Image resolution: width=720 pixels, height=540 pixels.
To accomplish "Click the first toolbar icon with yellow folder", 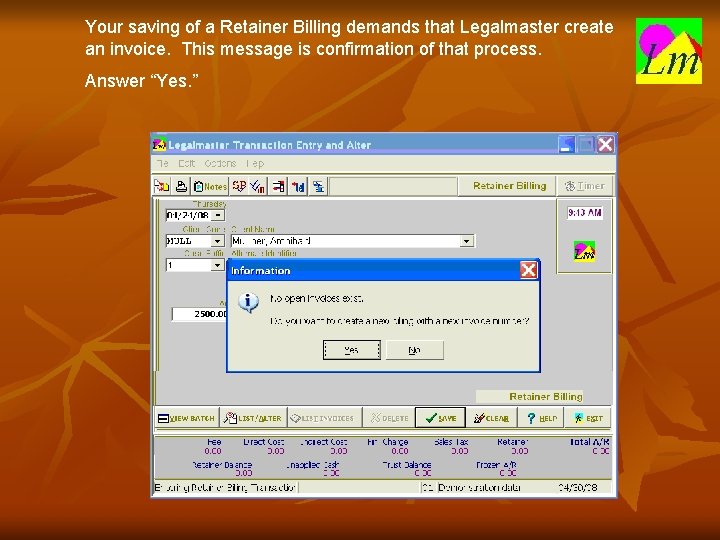I will click(162, 186).
